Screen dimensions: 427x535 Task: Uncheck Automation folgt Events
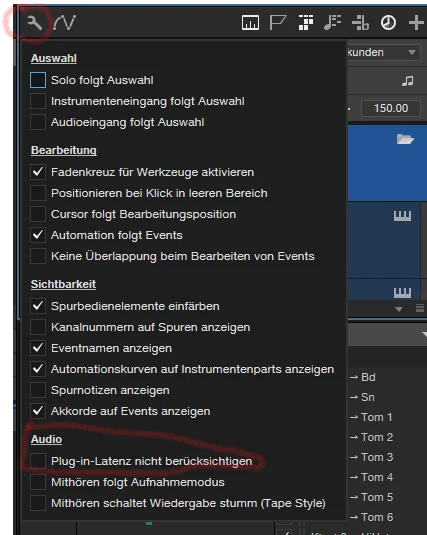(x=38, y=235)
